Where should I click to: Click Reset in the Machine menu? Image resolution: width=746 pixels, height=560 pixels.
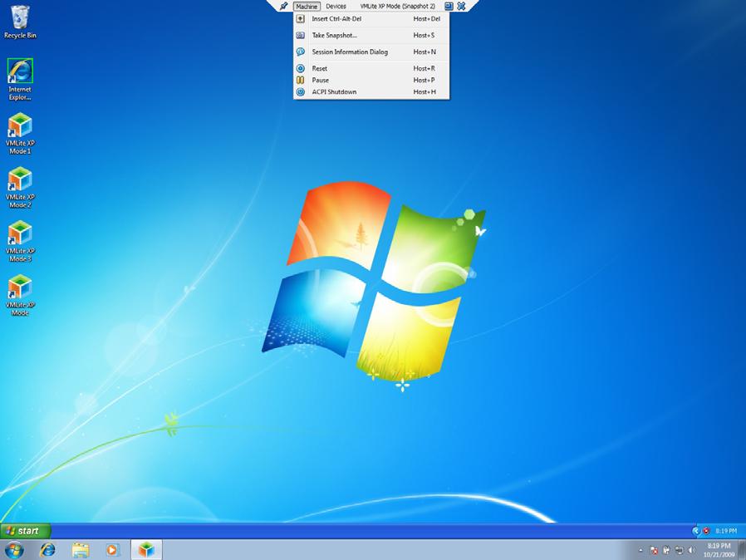pos(320,68)
